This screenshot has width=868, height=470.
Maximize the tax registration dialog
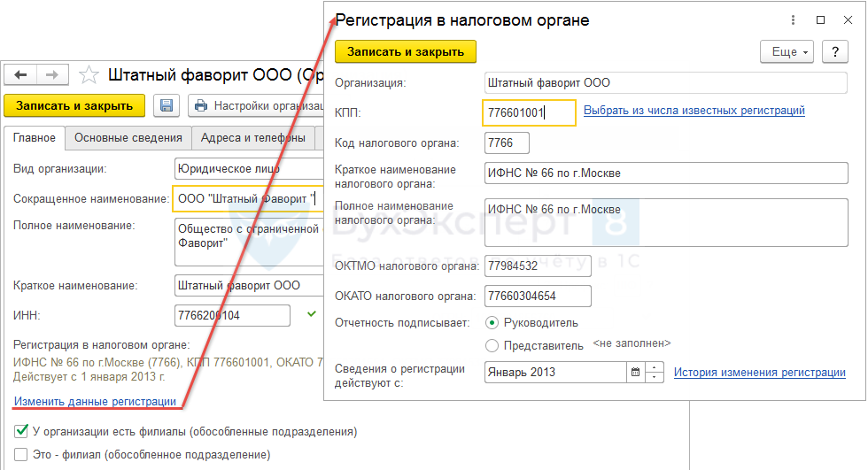point(820,20)
